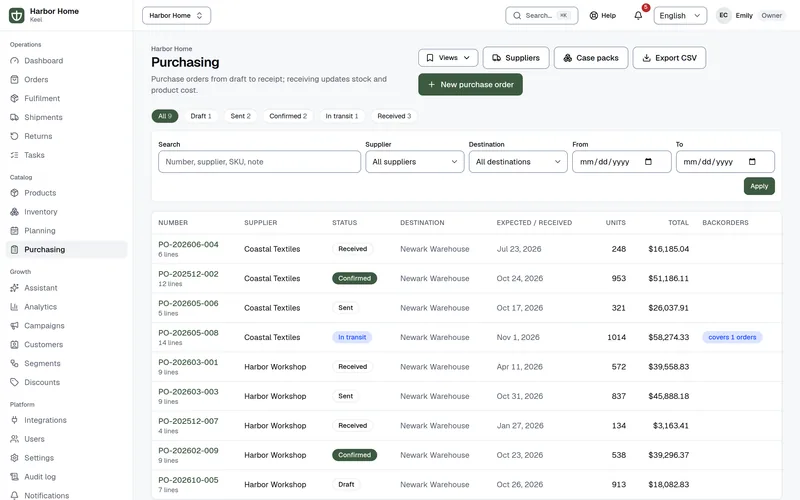Screen dimensions: 800x500
Task: Open the Assistant sparkle icon
Action: (14, 288)
